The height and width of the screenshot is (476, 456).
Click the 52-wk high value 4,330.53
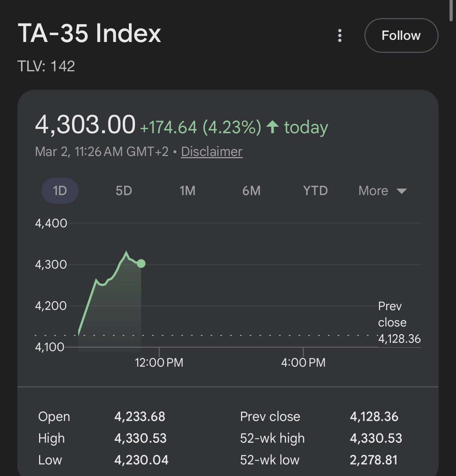[376, 438]
